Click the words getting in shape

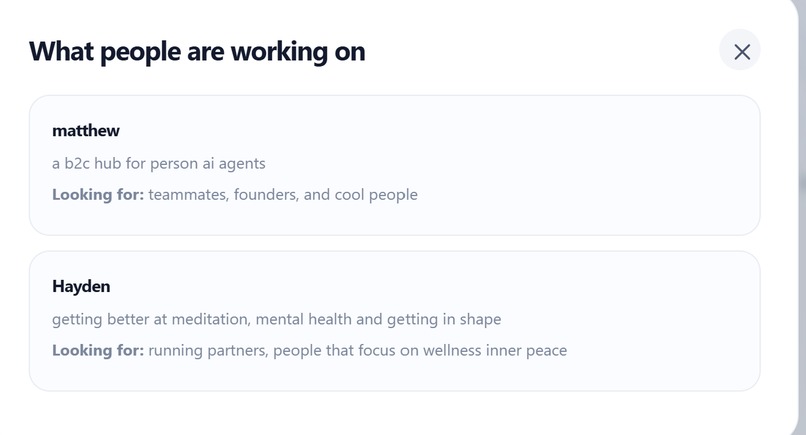444,319
